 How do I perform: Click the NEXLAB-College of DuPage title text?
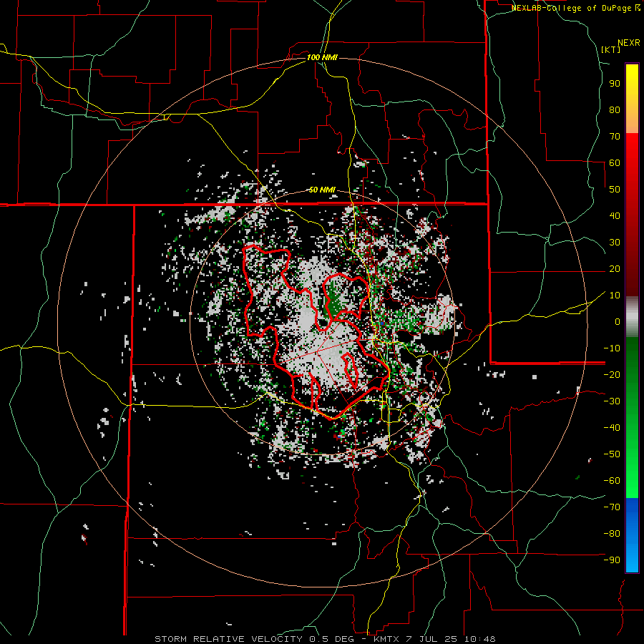point(572,8)
